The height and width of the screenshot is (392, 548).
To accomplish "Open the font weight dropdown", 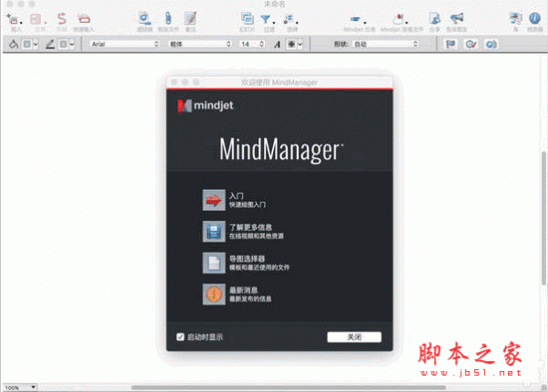I will pos(199,44).
